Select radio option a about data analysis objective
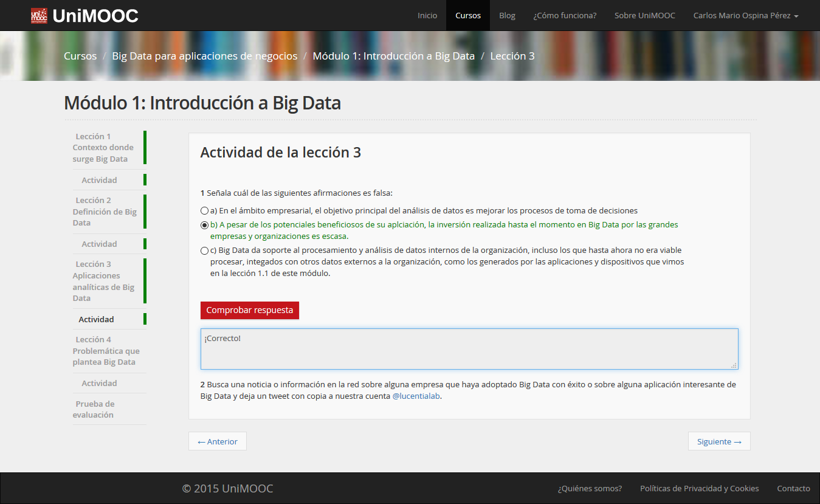Viewport: 820px width, 504px height. (204, 210)
